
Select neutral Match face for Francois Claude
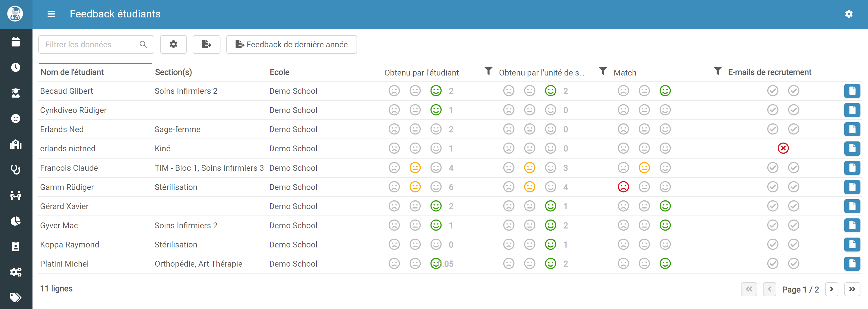[x=644, y=168]
